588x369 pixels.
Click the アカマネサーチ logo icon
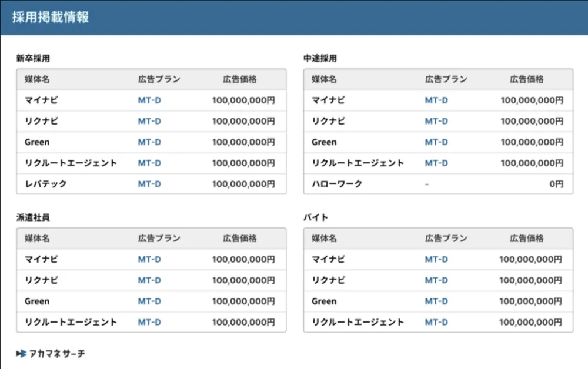click(x=21, y=353)
